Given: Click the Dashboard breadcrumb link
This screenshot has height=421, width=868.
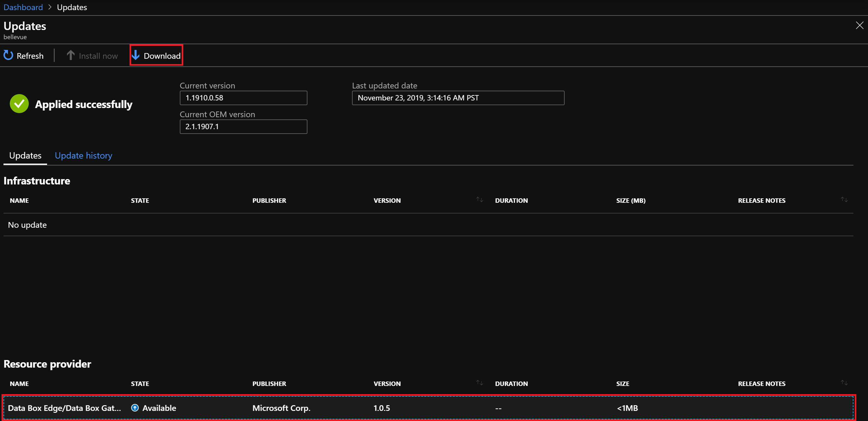Looking at the screenshot, I should tap(23, 7).
